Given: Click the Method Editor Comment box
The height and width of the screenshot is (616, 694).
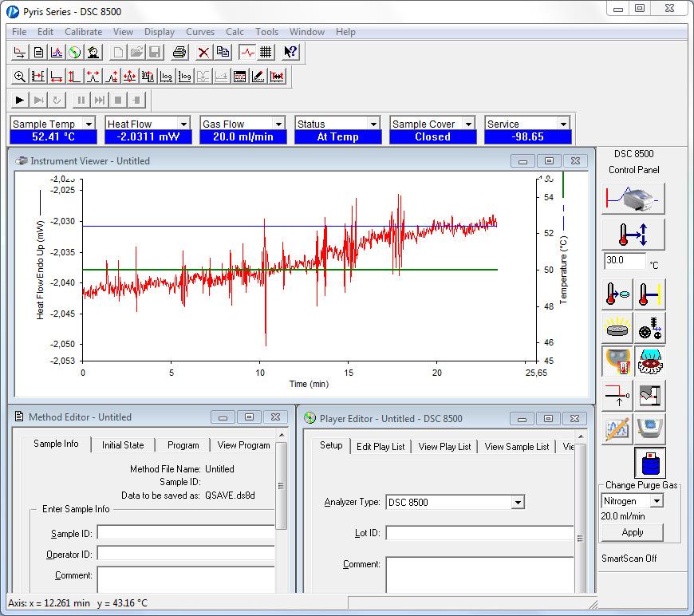Looking at the screenshot, I should [x=186, y=579].
